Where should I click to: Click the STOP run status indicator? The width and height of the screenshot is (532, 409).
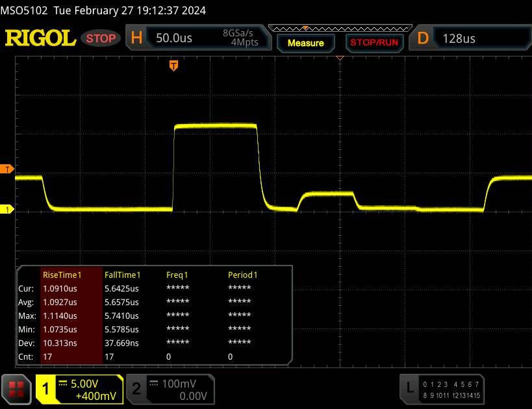click(x=101, y=38)
